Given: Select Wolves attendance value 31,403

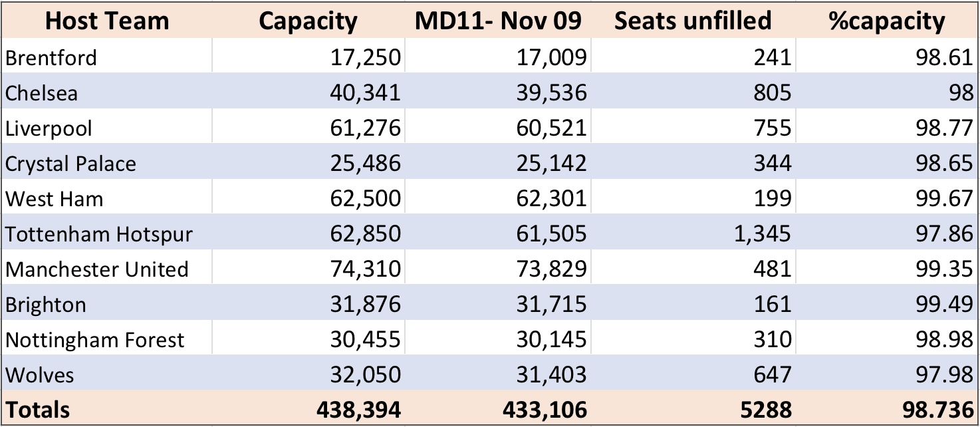Looking at the screenshot, I should point(497,375).
